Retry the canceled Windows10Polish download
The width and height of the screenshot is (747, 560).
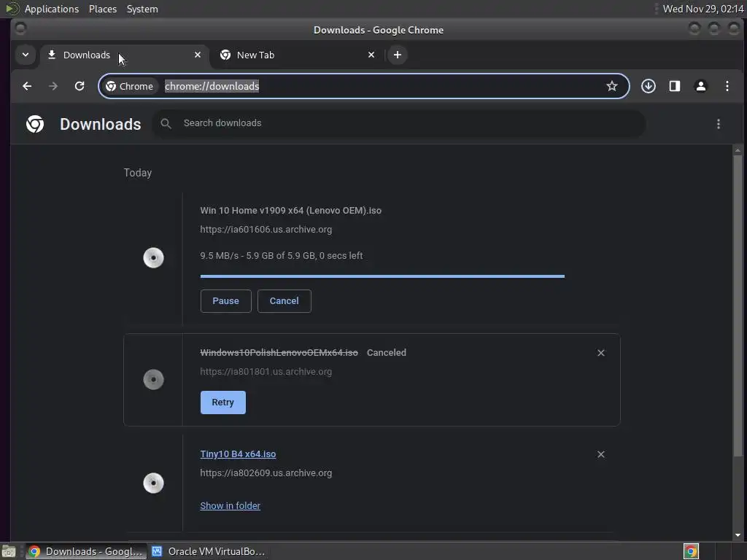[x=223, y=402]
